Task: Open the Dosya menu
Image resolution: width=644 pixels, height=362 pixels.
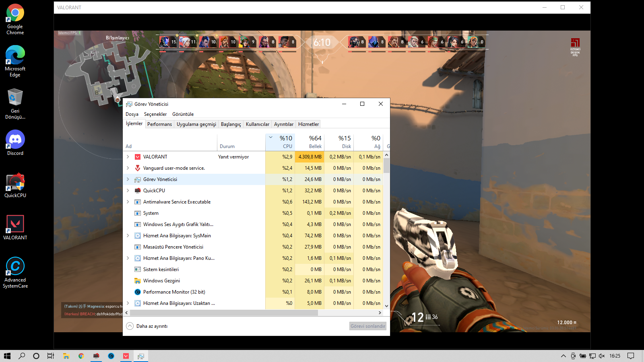Action: pyautogui.click(x=132, y=114)
